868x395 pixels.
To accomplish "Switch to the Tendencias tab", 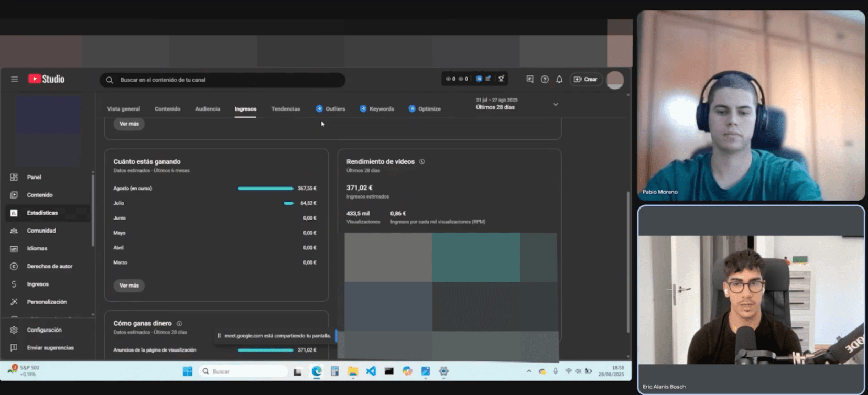I will (286, 109).
